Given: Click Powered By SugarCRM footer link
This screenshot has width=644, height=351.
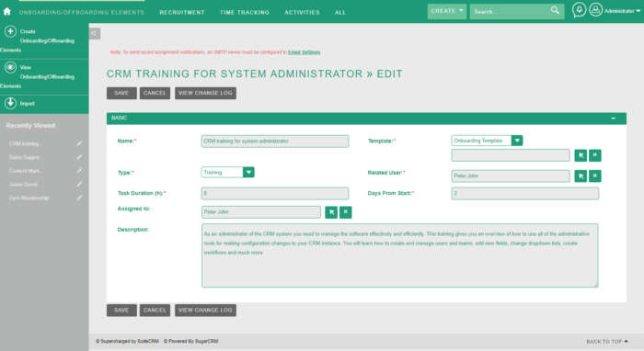Looking at the screenshot, I should tap(191, 341).
